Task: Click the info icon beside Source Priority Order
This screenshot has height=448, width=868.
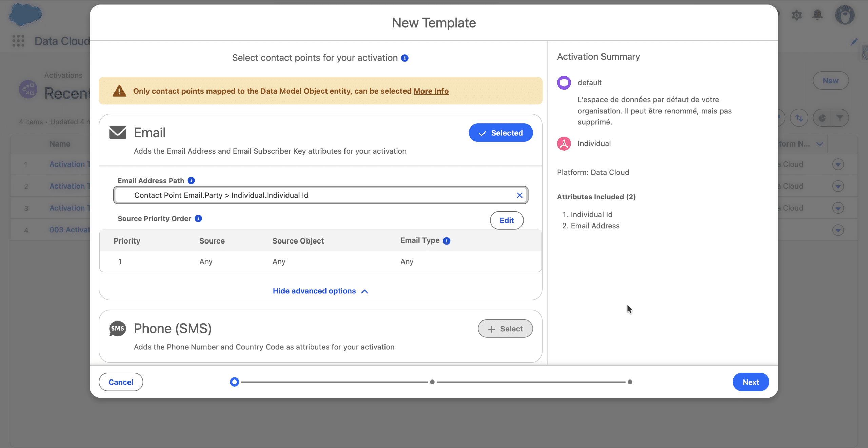Action: pyautogui.click(x=198, y=218)
